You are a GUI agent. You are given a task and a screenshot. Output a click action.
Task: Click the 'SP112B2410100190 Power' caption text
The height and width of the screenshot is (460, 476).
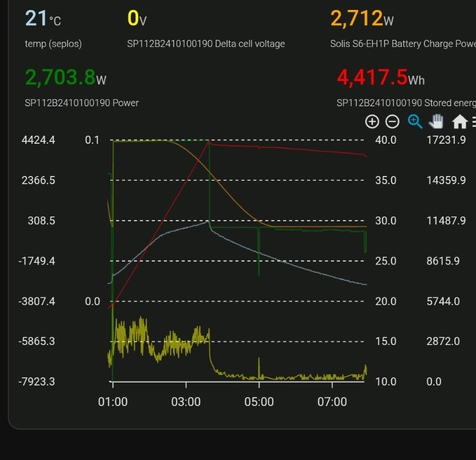point(81,103)
